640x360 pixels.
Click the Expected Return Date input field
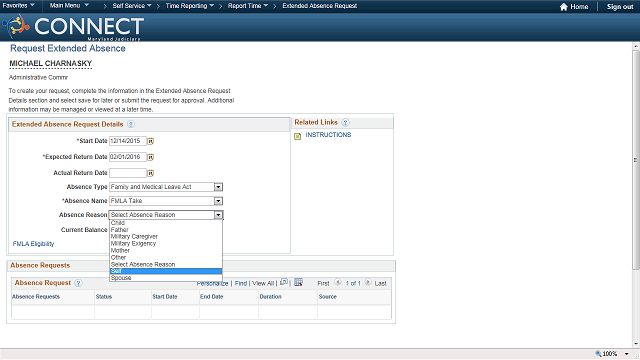(128, 157)
